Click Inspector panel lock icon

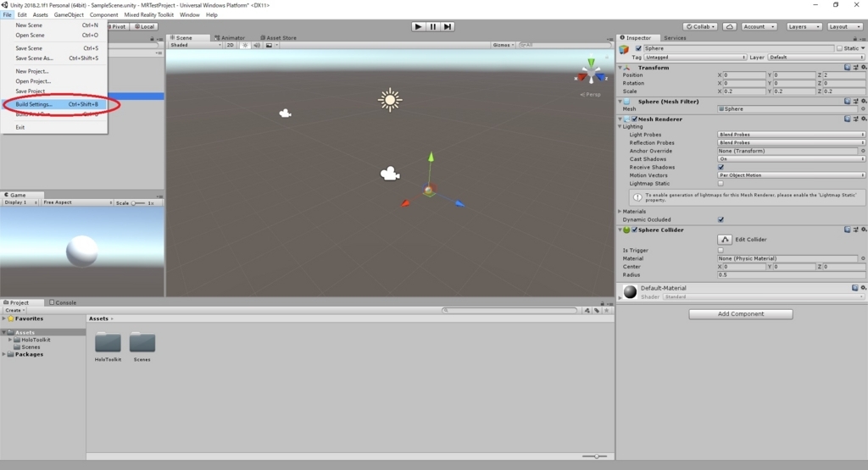pos(854,38)
